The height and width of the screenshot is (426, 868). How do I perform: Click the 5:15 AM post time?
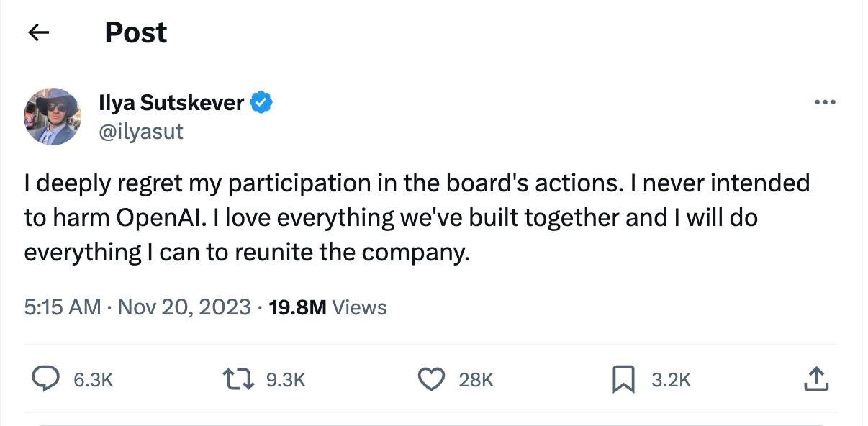point(62,307)
